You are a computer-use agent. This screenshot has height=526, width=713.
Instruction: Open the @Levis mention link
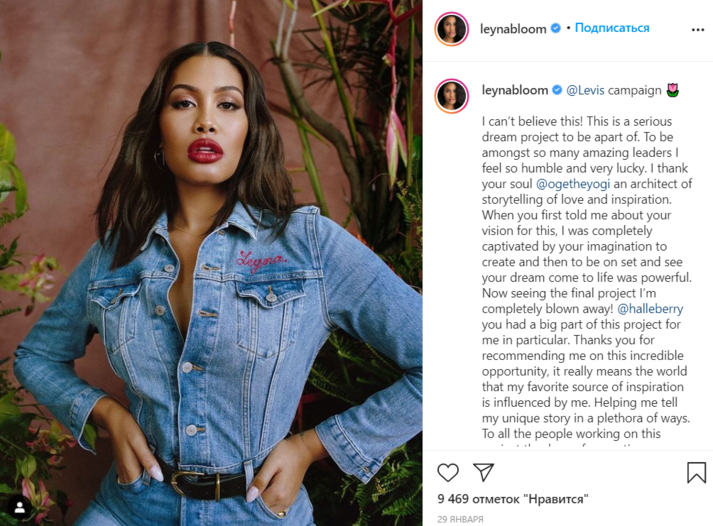(x=585, y=90)
